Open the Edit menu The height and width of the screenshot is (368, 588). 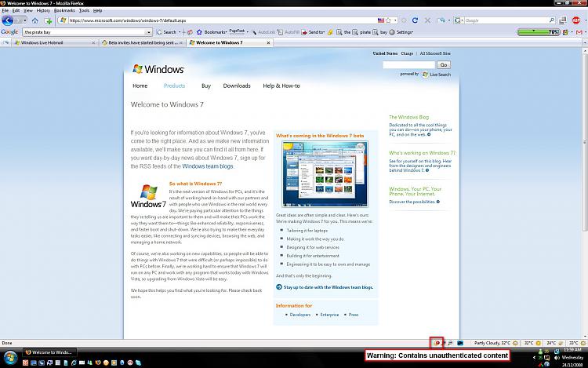(x=16, y=10)
